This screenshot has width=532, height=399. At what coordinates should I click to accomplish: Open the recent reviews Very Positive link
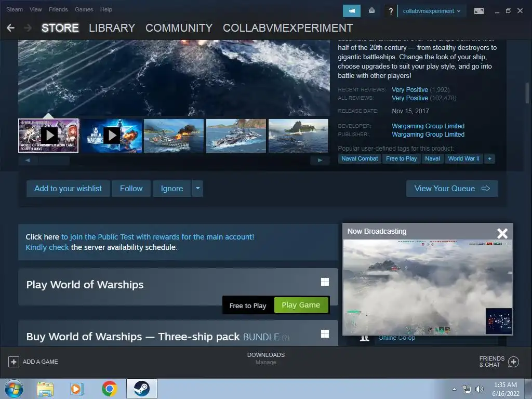pyautogui.click(x=410, y=89)
